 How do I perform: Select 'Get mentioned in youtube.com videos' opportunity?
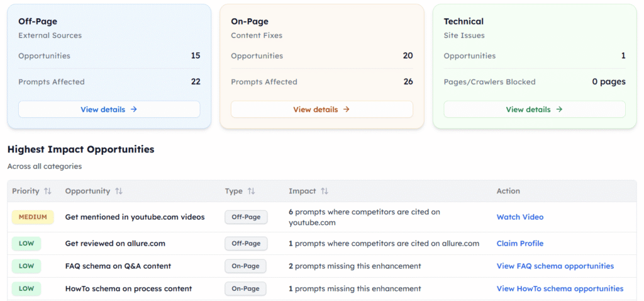pos(135,217)
